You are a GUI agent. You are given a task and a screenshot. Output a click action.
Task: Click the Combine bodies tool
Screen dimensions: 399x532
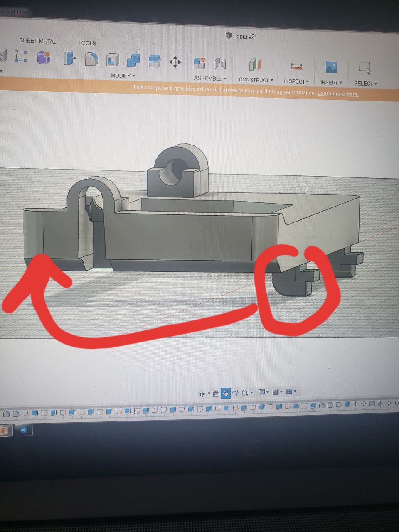point(133,61)
